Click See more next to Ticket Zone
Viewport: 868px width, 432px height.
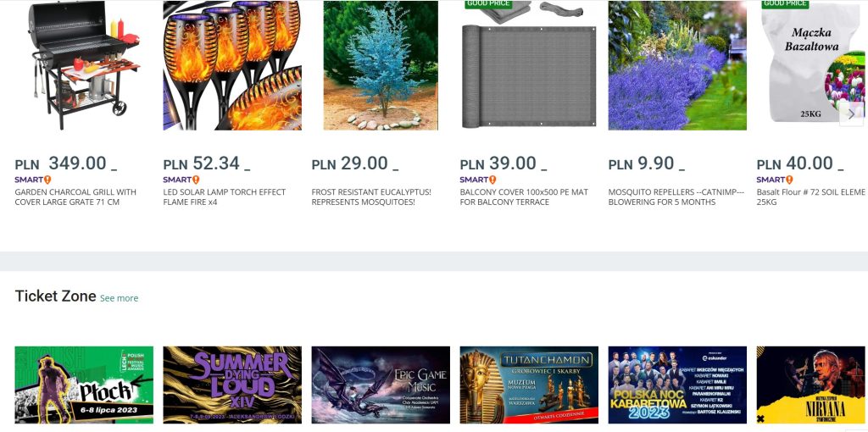click(x=119, y=298)
